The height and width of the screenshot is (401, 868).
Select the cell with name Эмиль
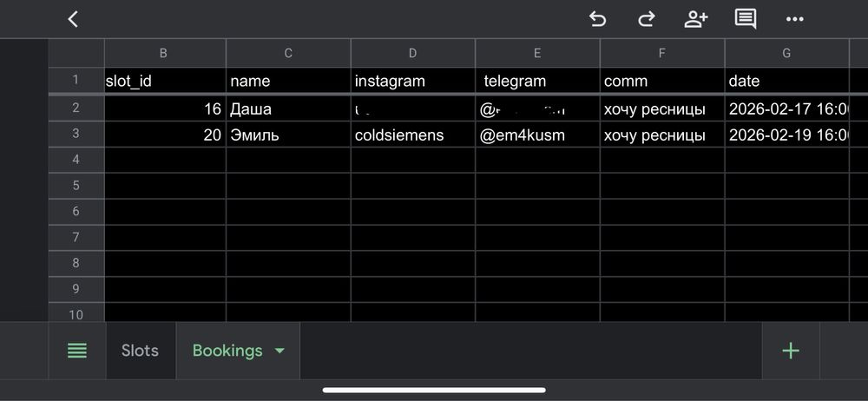click(288, 135)
